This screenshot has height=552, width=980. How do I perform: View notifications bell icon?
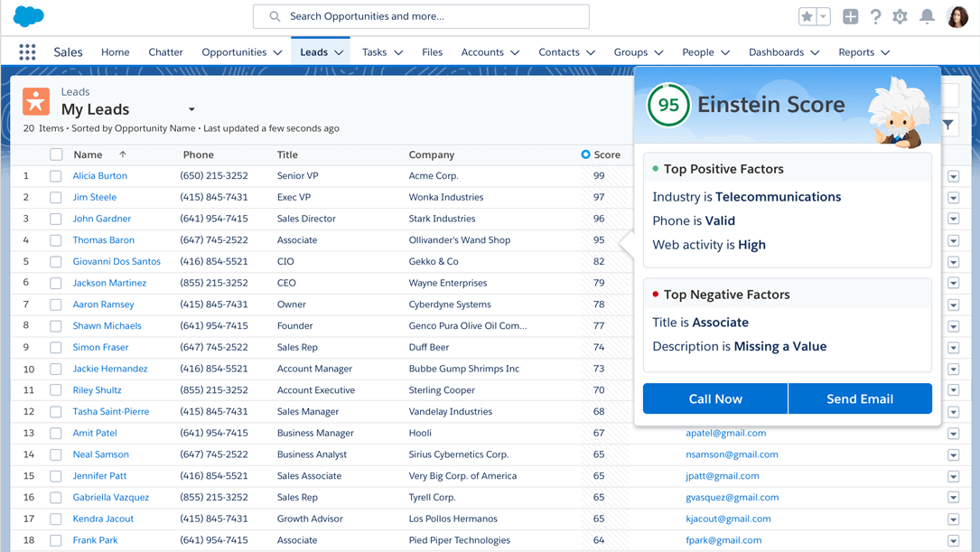pyautogui.click(x=927, y=16)
